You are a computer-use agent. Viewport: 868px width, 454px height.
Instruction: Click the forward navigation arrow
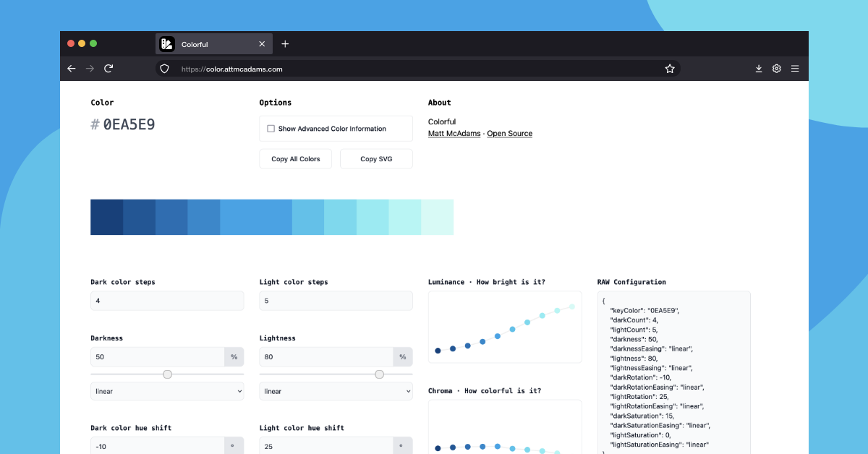[90, 68]
